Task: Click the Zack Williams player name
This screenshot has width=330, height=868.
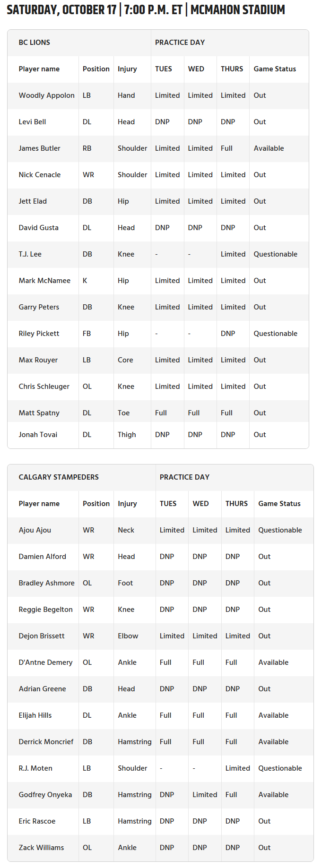Action: [41, 848]
